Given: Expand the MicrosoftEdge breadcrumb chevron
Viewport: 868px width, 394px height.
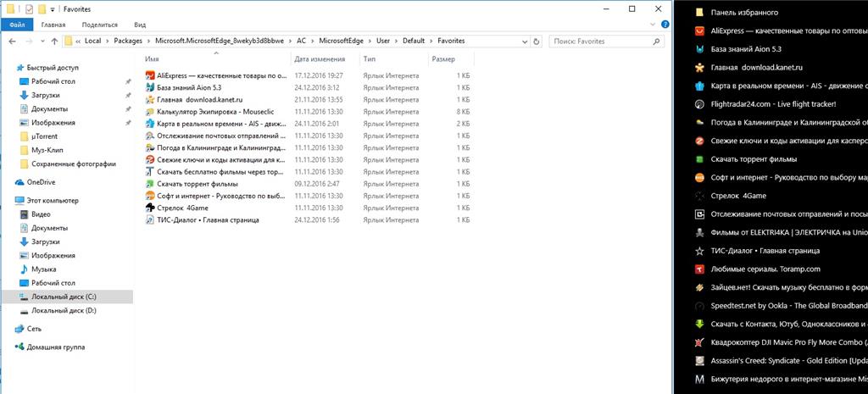Looking at the screenshot, I should [x=370, y=41].
